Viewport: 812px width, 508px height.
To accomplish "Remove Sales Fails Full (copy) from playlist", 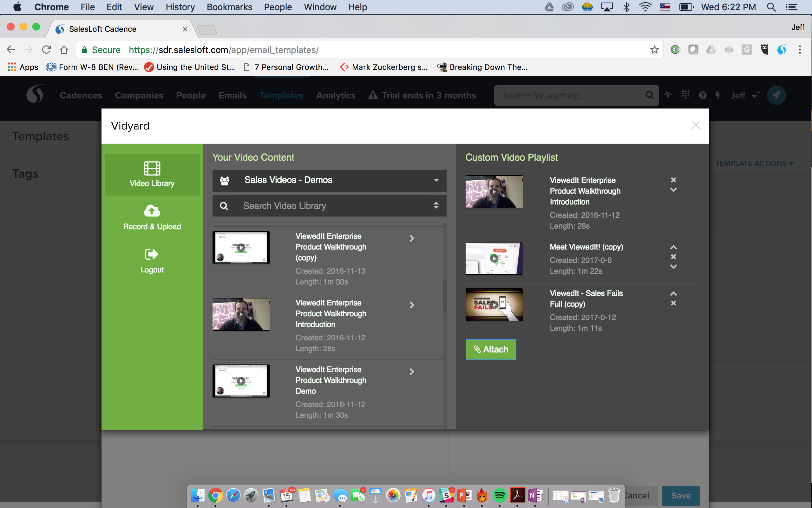I will [x=673, y=303].
